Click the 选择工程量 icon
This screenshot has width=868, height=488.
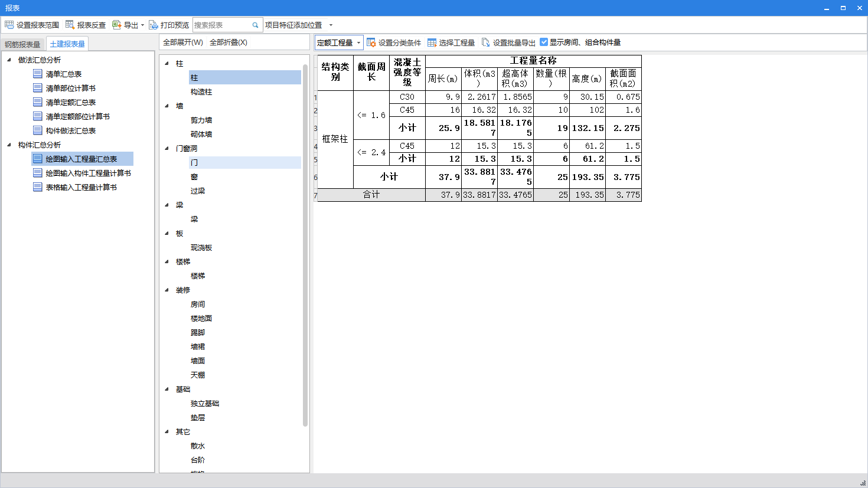432,42
